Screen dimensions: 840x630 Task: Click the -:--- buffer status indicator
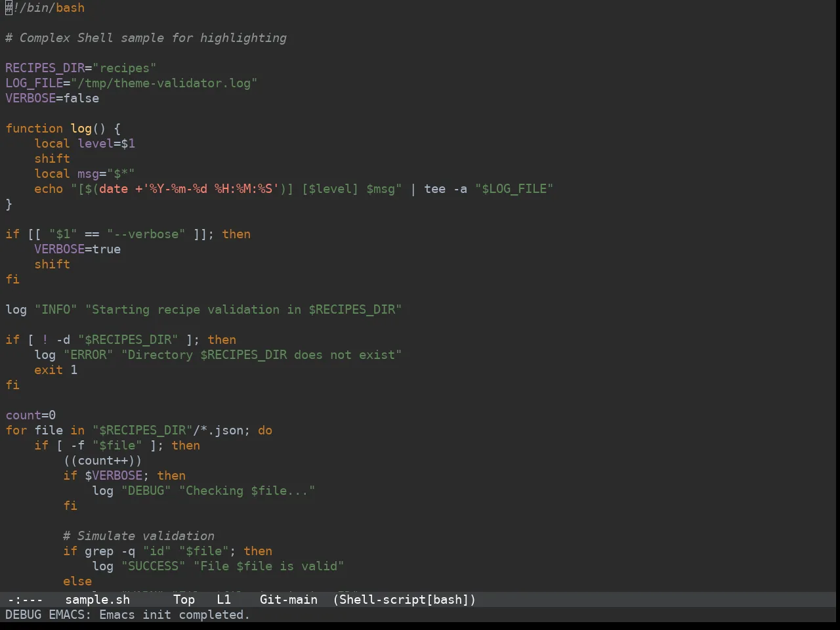[x=25, y=600]
